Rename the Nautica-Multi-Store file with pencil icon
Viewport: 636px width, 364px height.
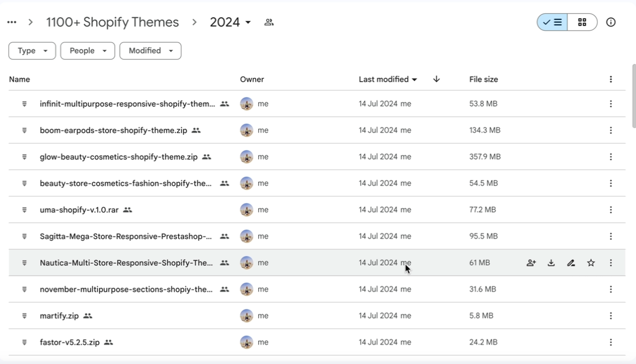pos(571,263)
